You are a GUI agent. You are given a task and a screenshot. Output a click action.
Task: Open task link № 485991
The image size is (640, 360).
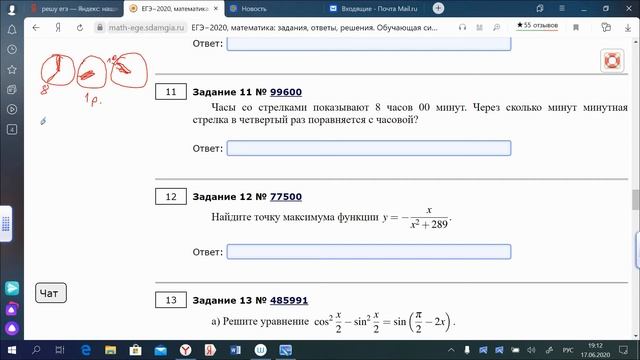[289, 300]
